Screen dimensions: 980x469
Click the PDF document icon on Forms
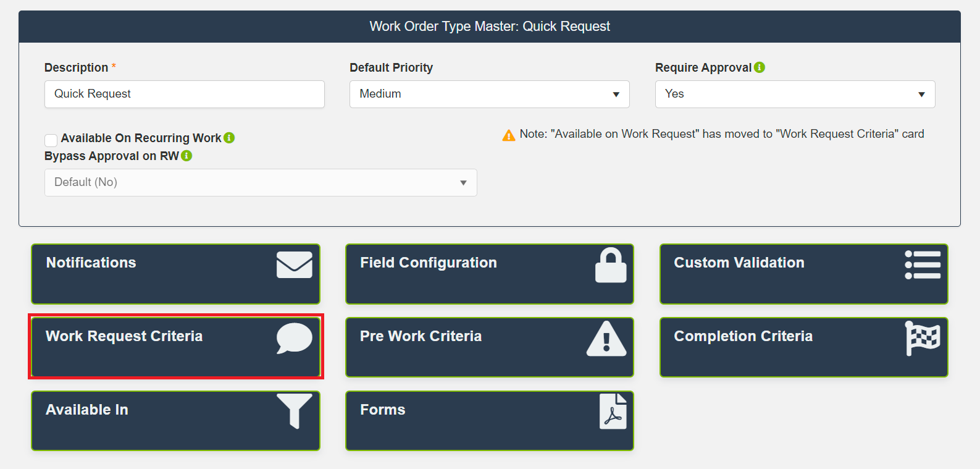pyautogui.click(x=613, y=412)
